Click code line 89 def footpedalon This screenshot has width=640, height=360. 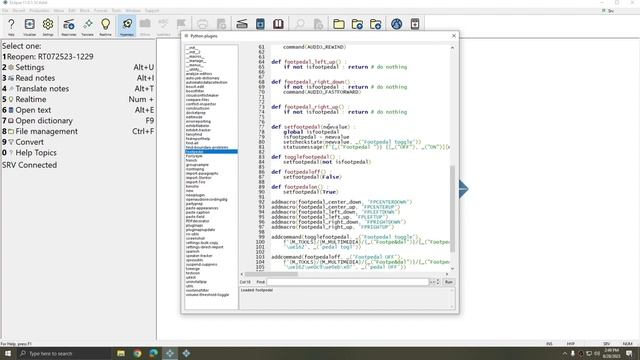[299, 187]
